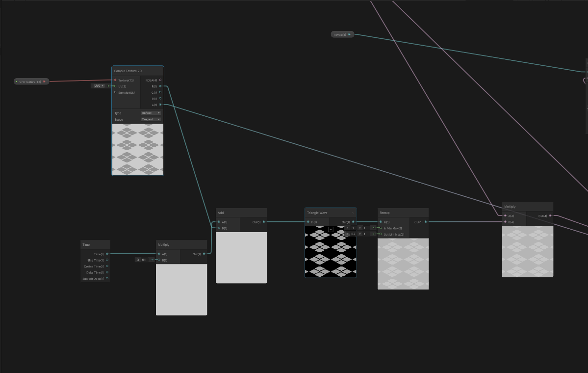Select the VFX Texture(T2) property pill

31,81
